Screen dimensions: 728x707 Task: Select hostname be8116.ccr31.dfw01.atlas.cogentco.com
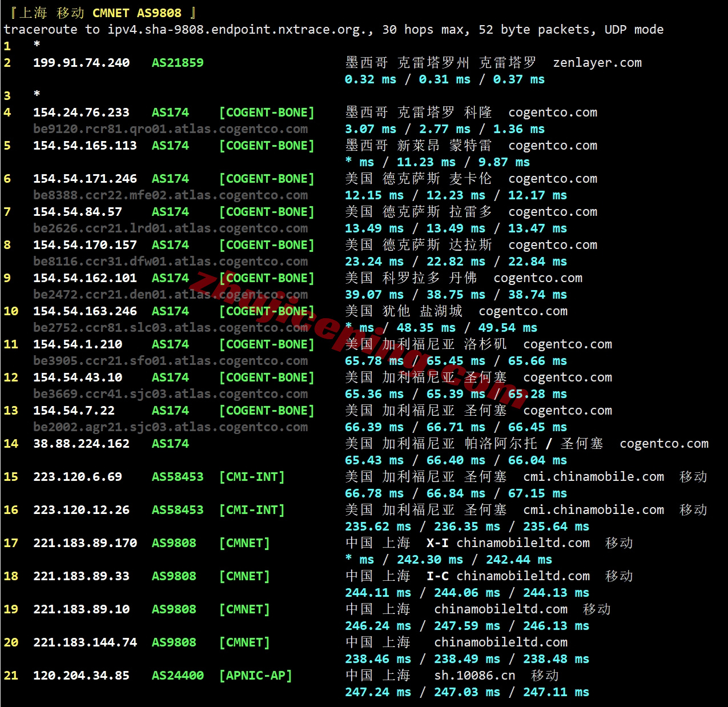(x=171, y=262)
